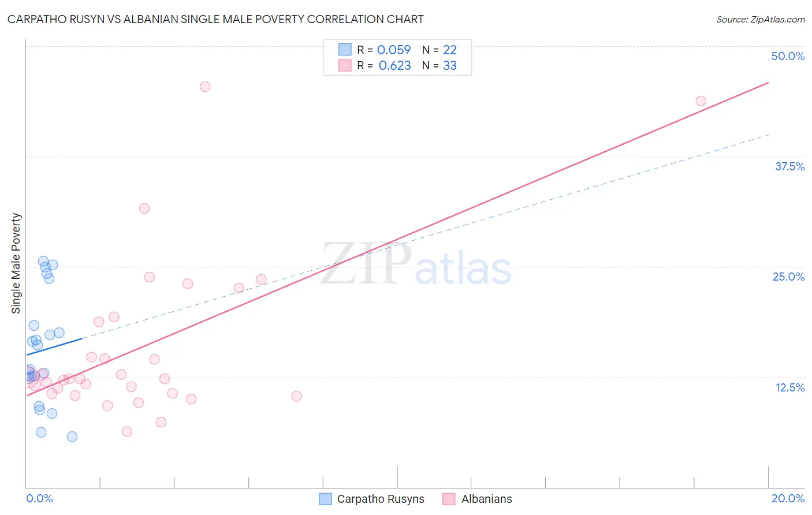Click the Single Male Poverty axis title

(x=16, y=263)
